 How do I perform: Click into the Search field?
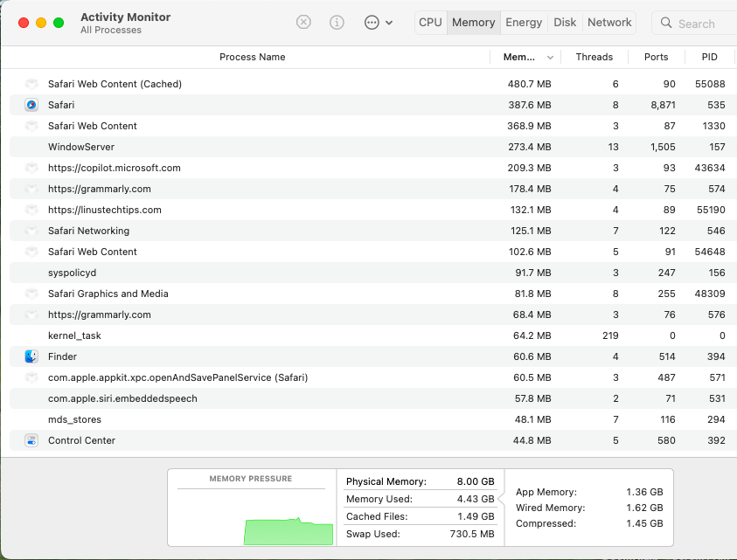(694, 23)
